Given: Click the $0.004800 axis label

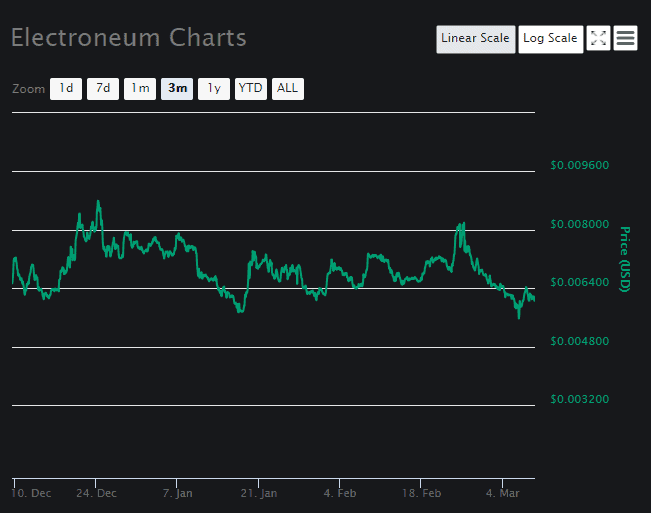Looking at the screenshot, I should pyautogui.click(x=580, y=341).
